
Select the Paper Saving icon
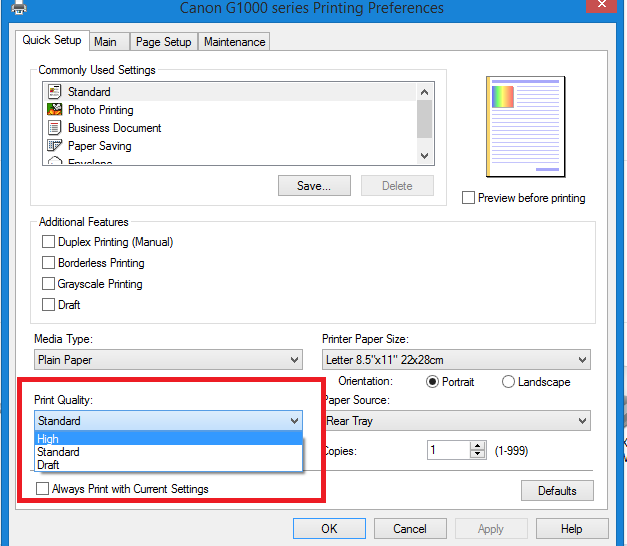[x=55, y=146]
